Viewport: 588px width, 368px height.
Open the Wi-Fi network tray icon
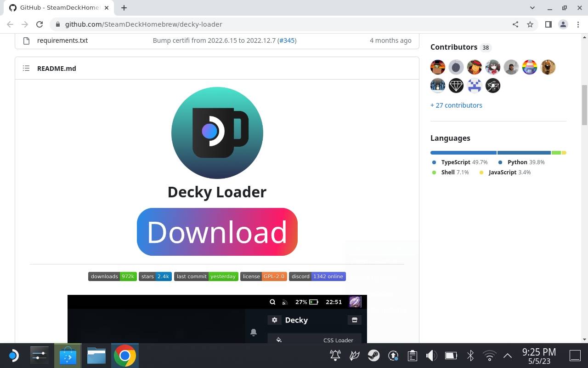pyautogui.click(x=489, y=356)
